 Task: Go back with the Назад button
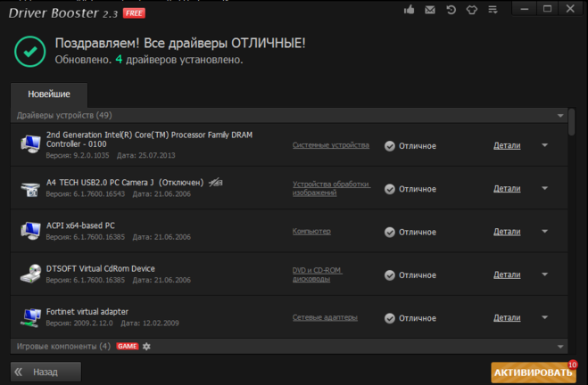click(46, 372)
